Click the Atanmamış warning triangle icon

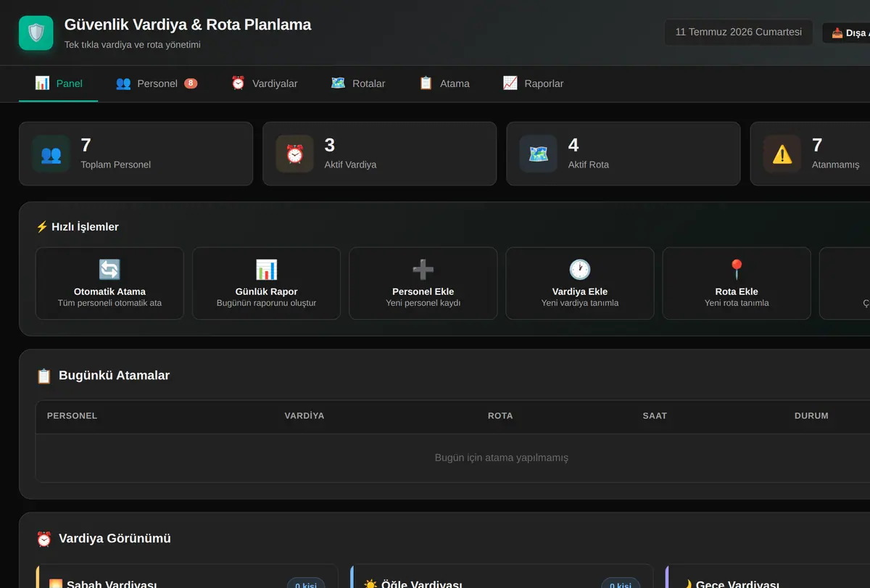click(x=782, y=154)
